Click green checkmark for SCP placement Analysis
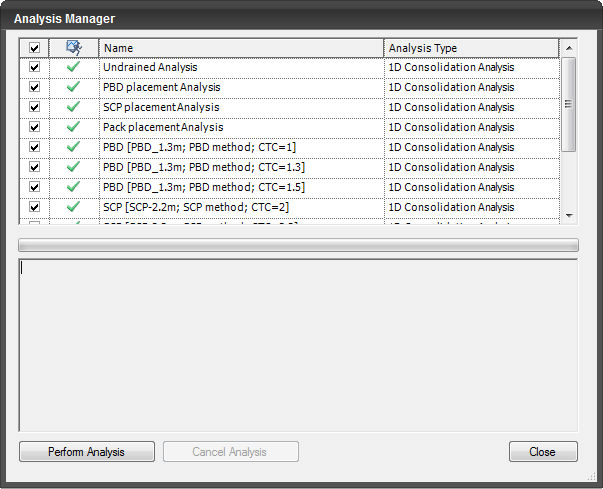 click(x=73, y=107)
